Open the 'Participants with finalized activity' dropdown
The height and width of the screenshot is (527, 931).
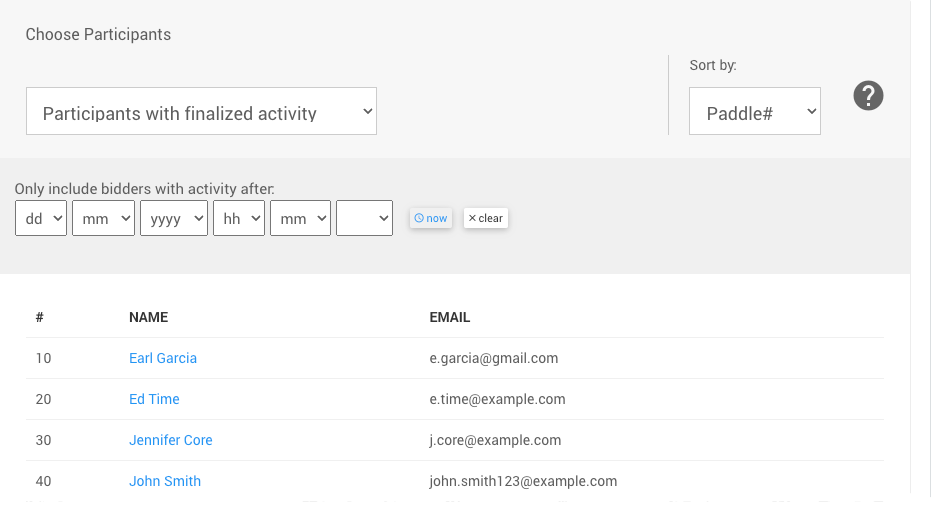201,112
